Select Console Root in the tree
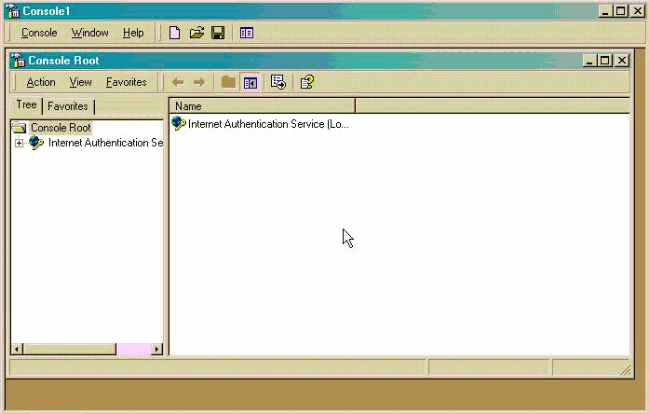The height and width of the screenshot is (414, 649). pyautogui.click(x=61, y=128)
